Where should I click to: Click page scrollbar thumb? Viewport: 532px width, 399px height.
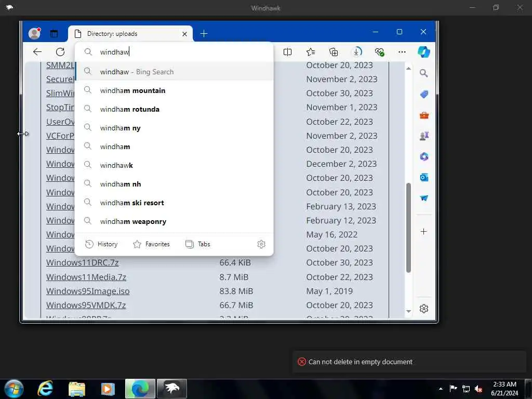click(408, 228)
